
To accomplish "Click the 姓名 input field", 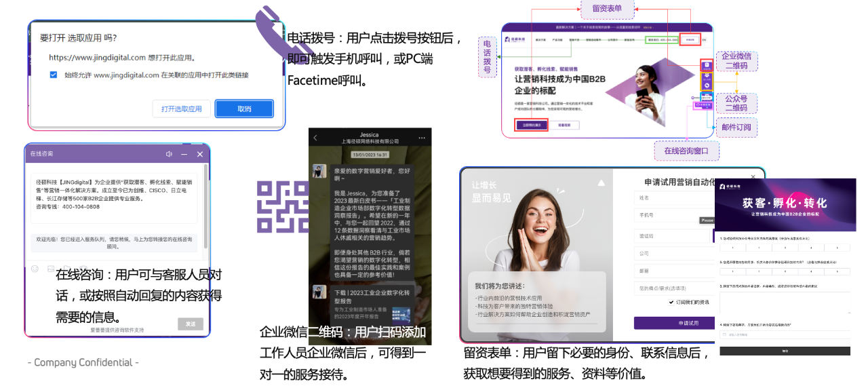I will pos(674,198).
